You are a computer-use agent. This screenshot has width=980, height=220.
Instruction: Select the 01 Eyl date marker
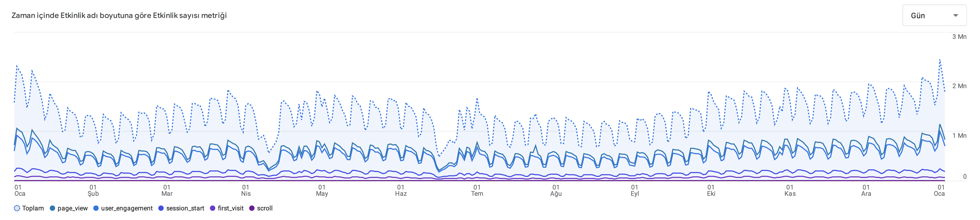pos(635,190)
